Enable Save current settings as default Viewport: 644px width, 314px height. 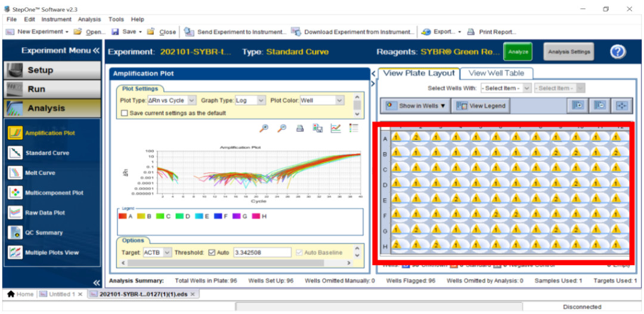(x=125, y=113)
